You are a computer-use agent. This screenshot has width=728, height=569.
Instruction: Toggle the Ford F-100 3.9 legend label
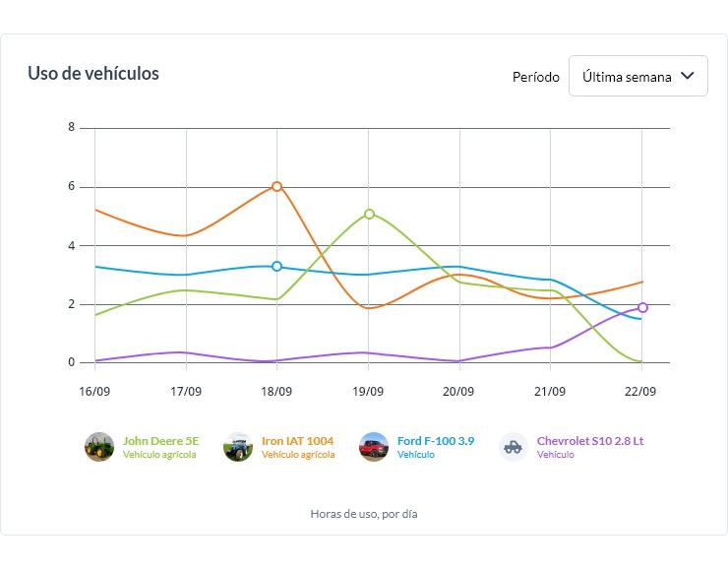tap(435, 441)
